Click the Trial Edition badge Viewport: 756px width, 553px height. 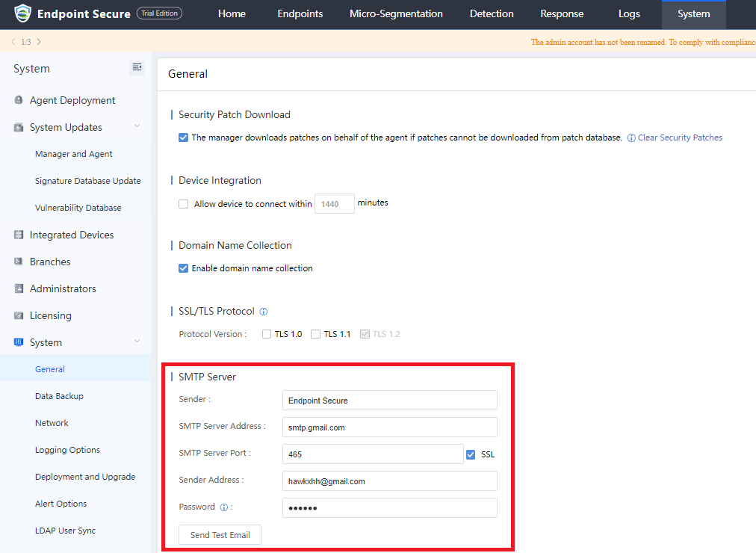(x=160, y=13)
